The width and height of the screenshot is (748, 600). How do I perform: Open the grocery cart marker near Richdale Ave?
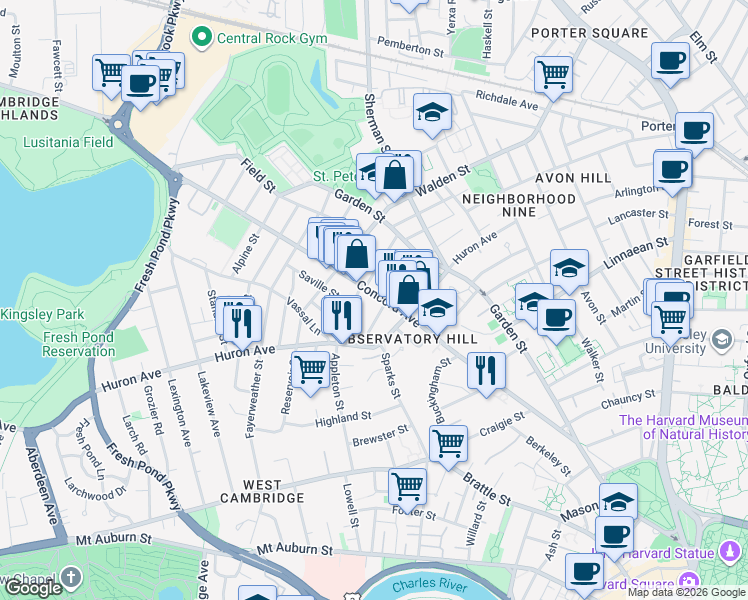point(553,78)
